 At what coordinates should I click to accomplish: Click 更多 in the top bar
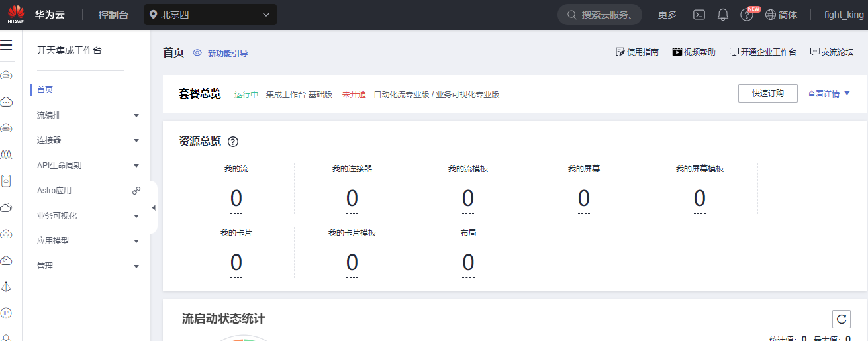(x=667, y=15)
